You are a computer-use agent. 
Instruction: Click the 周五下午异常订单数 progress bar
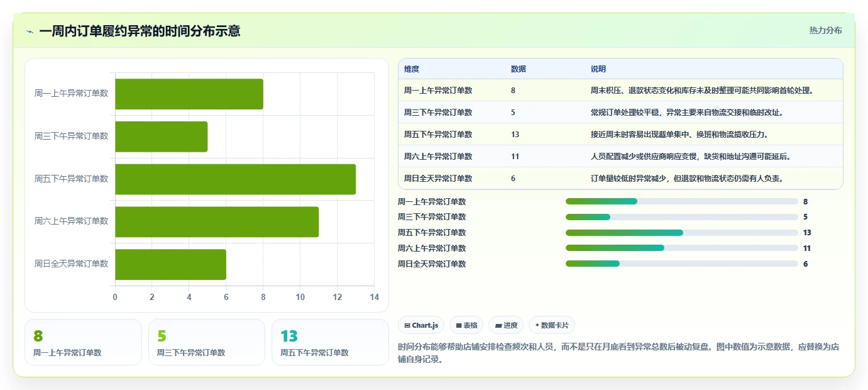point(682,233)
